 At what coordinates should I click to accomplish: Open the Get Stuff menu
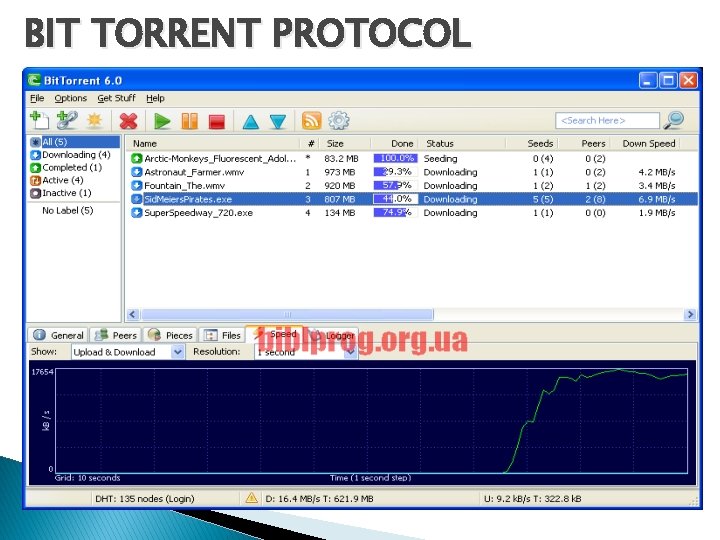tap(116, 98)
